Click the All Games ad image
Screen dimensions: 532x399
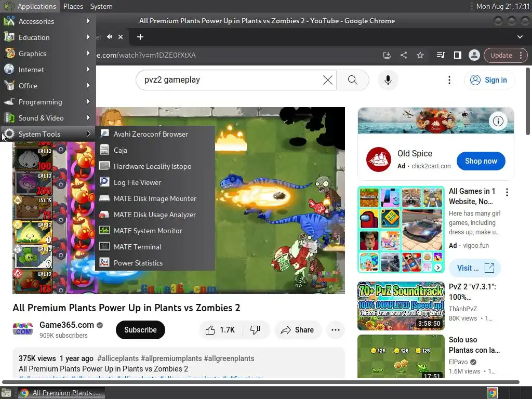(401, 229)
